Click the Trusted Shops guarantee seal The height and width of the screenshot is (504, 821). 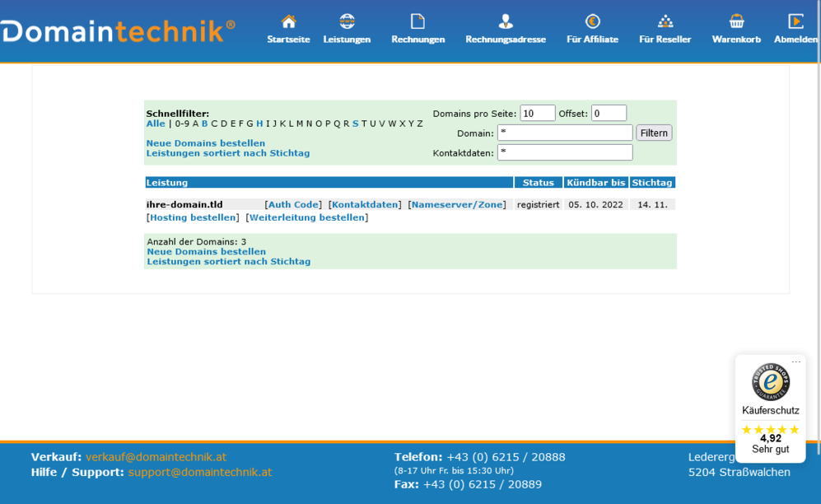click(770, 382)
